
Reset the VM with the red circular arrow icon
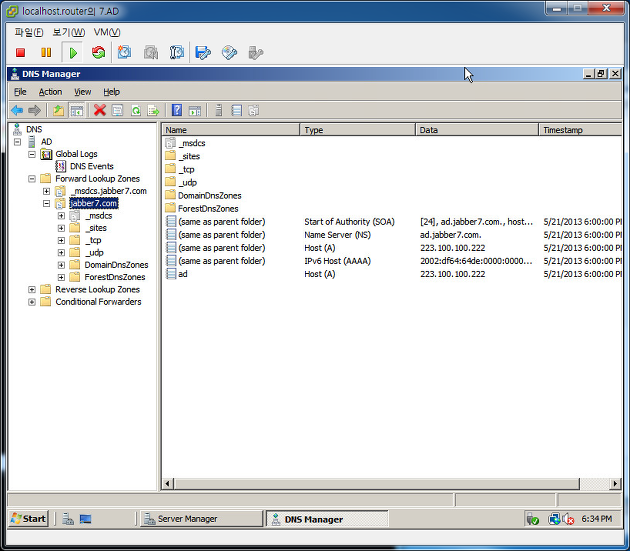click(98, 53)
